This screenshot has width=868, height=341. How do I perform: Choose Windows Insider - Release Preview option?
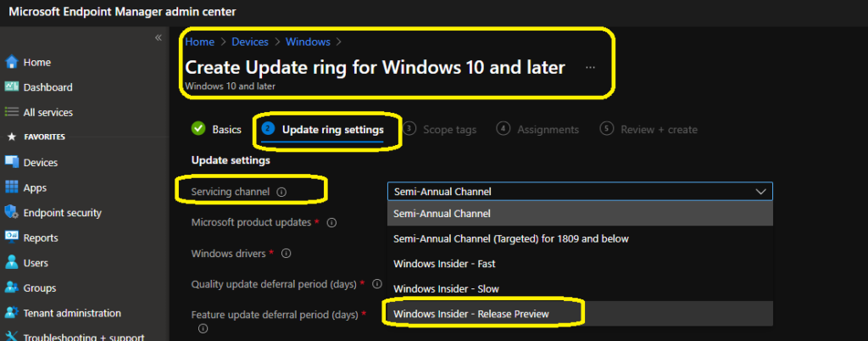pyautogui.click(x=471, y=314)
